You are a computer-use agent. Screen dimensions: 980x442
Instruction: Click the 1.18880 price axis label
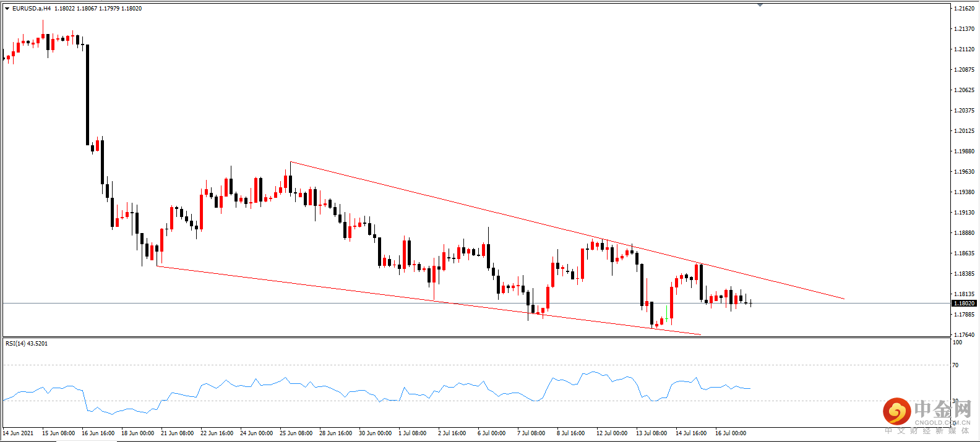(964, 233)
